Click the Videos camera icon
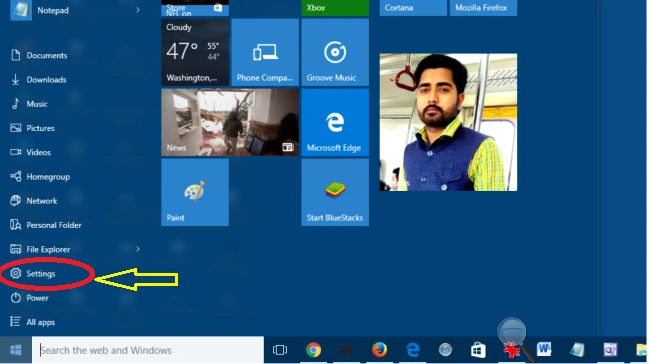Viewport: 650px width, 364px height. coord(16,152)
